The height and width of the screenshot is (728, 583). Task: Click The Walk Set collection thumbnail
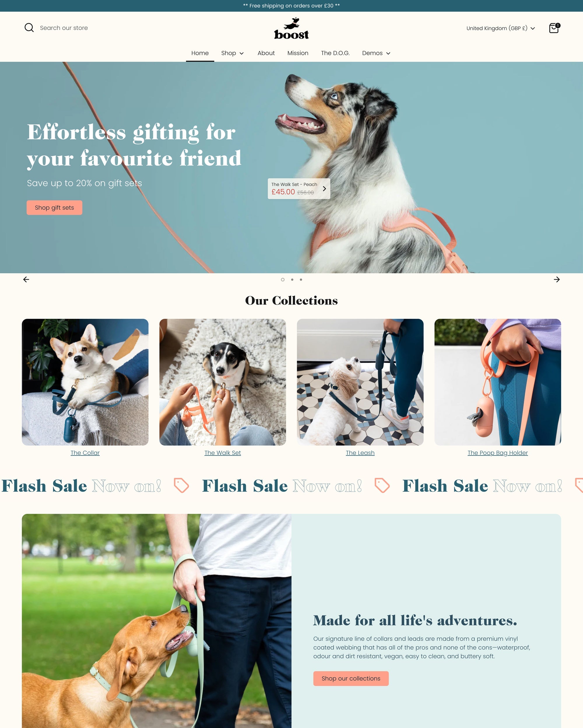pyautogui.click(x=222, y=381)
